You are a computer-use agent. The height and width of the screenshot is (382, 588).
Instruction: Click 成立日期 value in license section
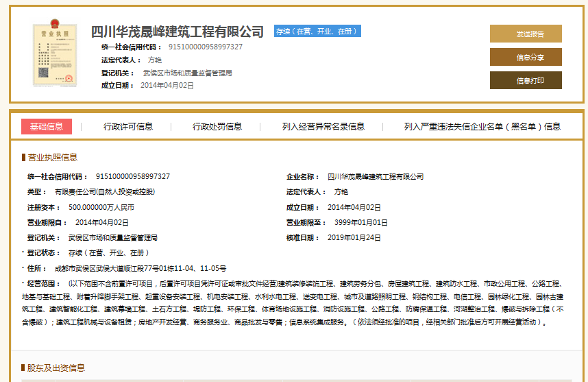click(354, 207)
